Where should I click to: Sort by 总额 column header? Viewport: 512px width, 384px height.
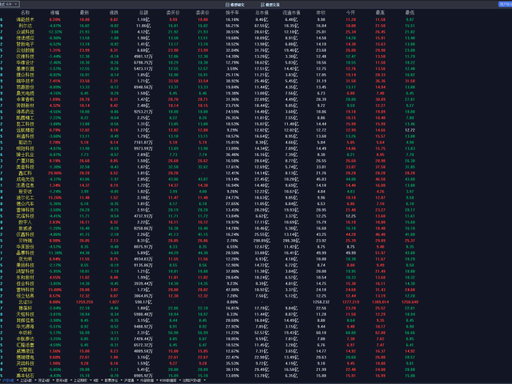[144, 12]
